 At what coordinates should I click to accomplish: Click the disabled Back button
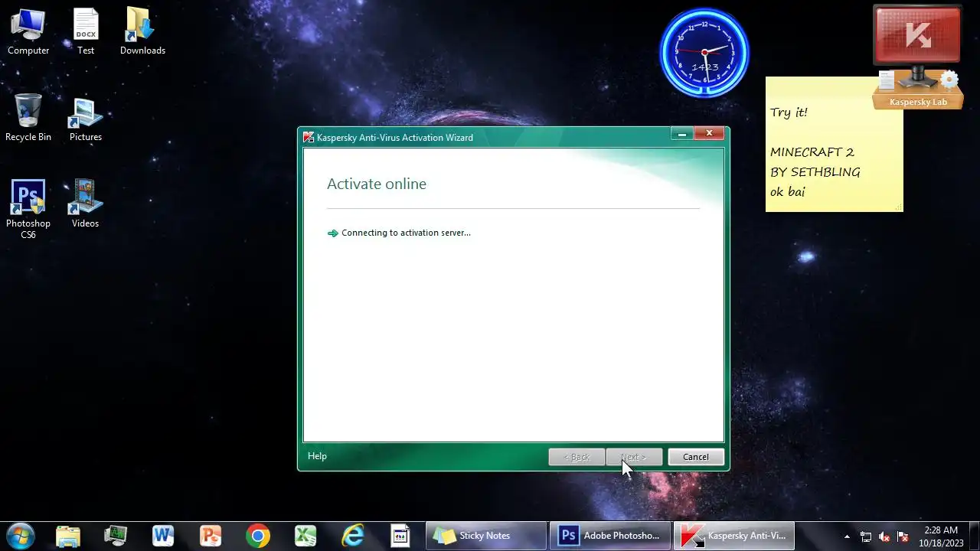(577, 457)
